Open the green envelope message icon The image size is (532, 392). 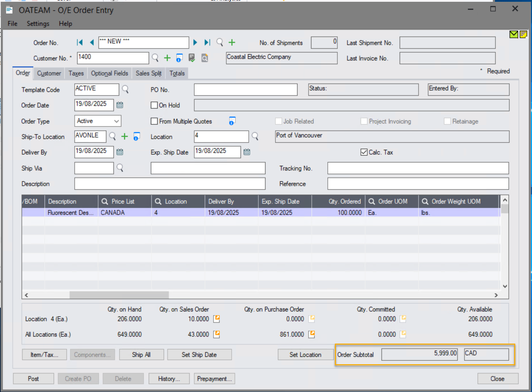[513, 35]
